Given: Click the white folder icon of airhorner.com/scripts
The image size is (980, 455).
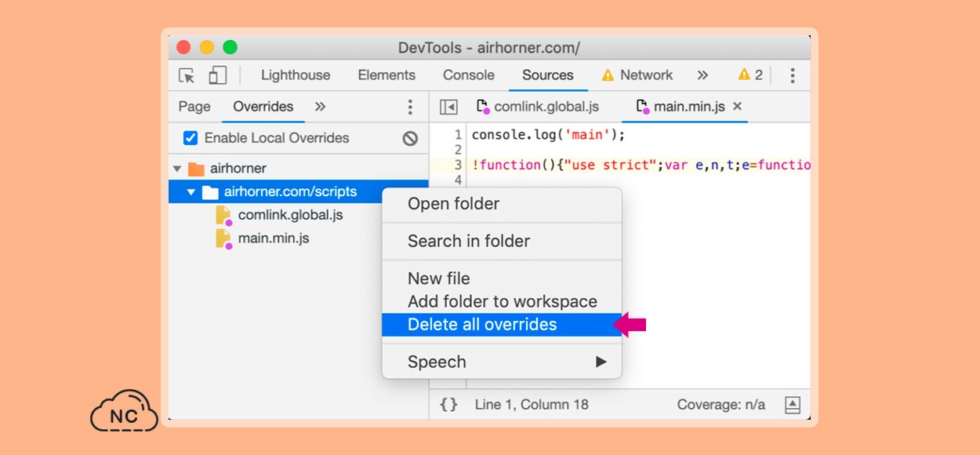Looking at the screenshot, I should (210, 192).
